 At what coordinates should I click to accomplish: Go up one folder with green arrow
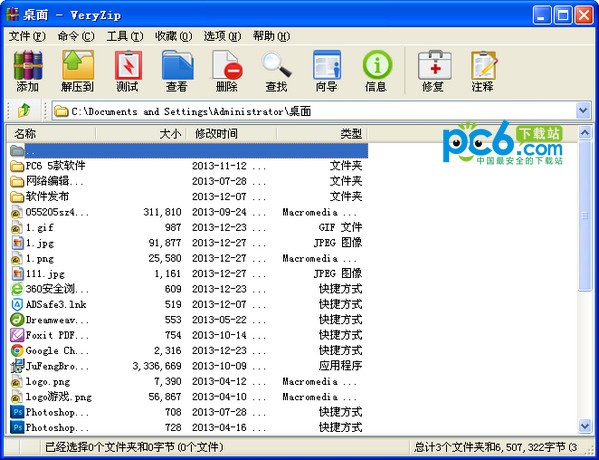pos(24,111)
